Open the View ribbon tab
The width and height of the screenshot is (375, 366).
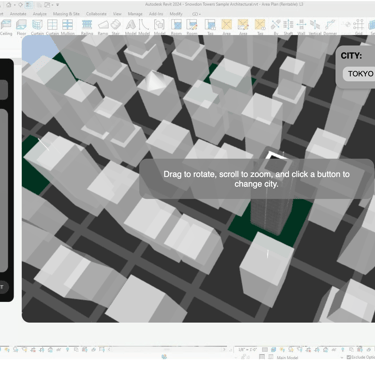(x=117, y=14)
